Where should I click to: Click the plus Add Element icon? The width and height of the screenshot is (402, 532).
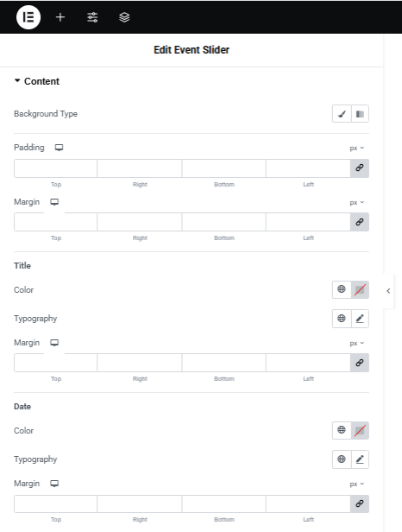point(60,17)
